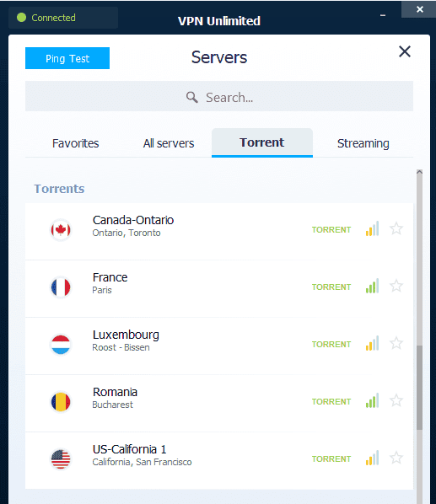The width and height of the screenshot is (436, 504).
Task: Click the "Bucharest" location text
Action: pos(112,405)
